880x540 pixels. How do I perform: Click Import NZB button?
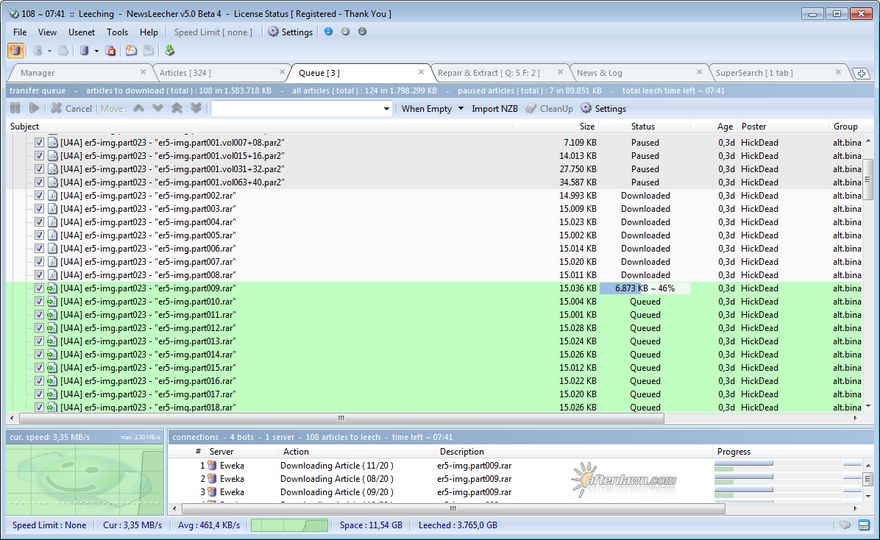click(494, 108)
